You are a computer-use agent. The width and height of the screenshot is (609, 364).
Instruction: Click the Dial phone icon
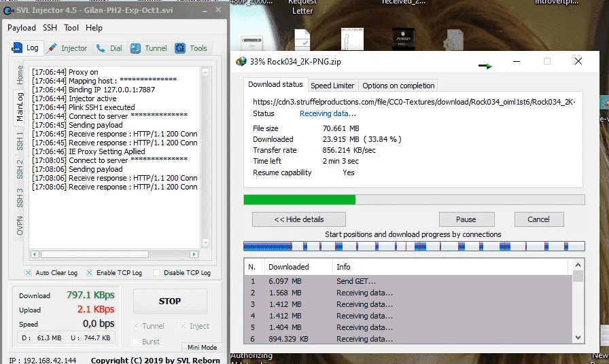click(x=101, y=48)
